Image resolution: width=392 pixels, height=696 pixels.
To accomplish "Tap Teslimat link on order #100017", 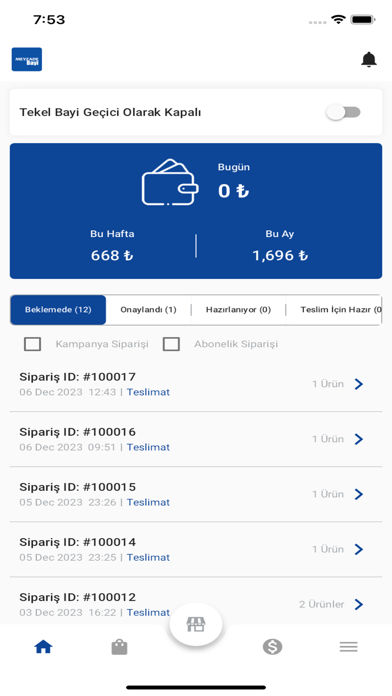I will [x=148, y=392].
